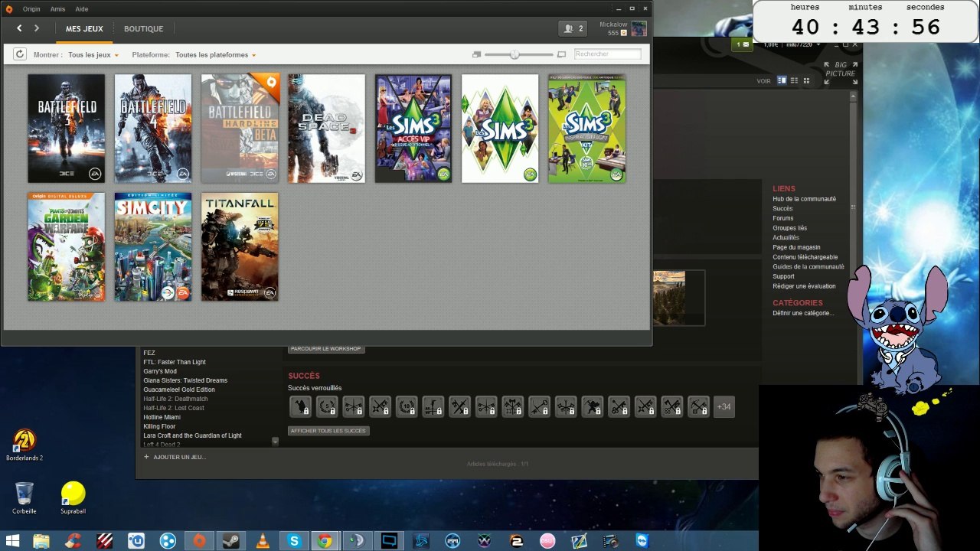Click 'Définir une catégorie...' link
980x551 pixels.
[803, 313]
